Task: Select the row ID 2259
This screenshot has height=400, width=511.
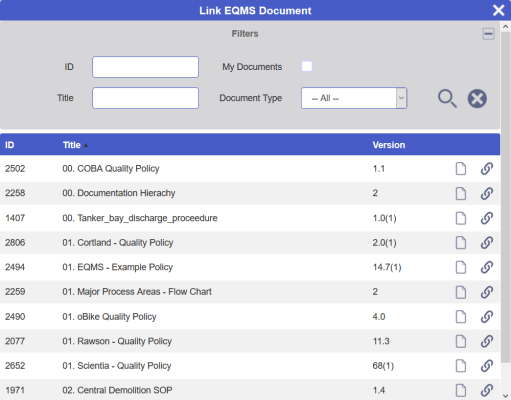Action: 15,292
